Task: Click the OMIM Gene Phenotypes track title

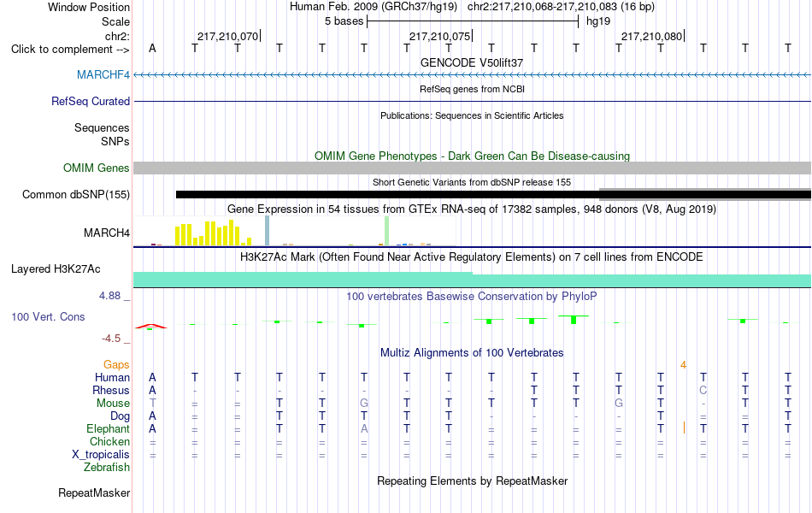Action: (472, 156)
